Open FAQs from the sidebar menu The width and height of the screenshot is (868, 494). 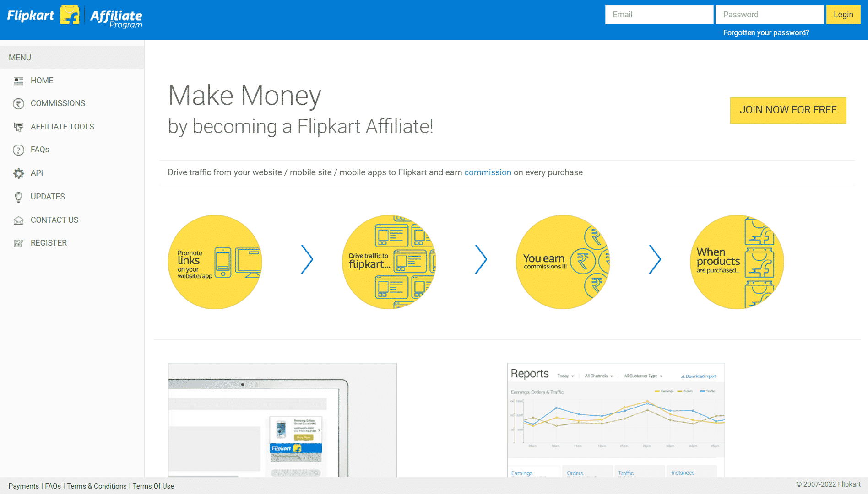(40, 150)
